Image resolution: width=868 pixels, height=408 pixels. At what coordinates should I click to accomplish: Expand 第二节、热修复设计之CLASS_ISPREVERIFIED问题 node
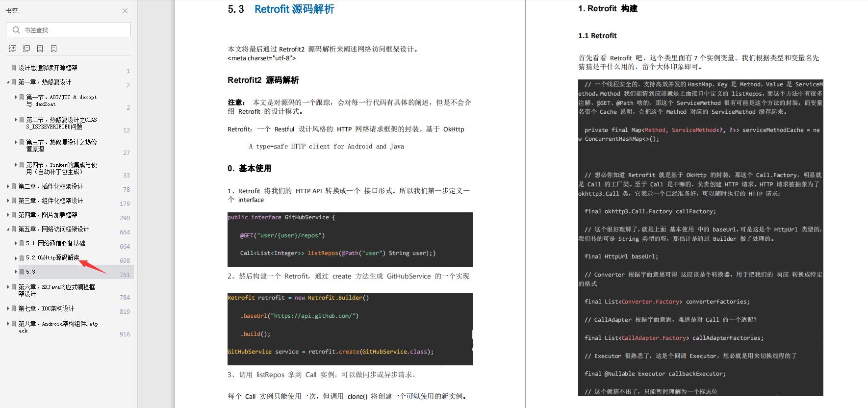16,120
